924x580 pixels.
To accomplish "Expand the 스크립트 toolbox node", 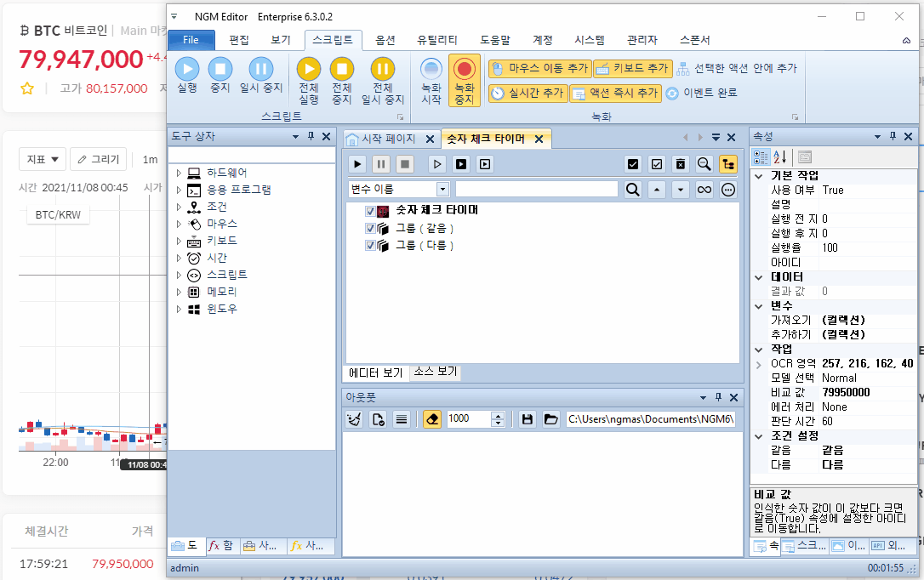I will [x=179, y=275].
